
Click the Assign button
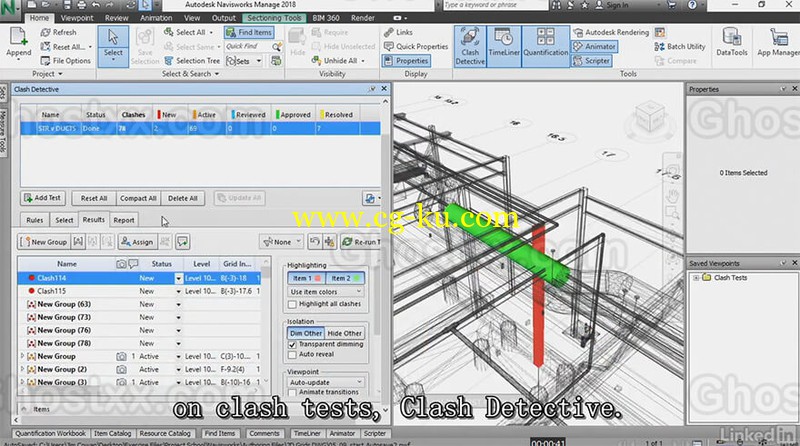click(x=137, y=242)
